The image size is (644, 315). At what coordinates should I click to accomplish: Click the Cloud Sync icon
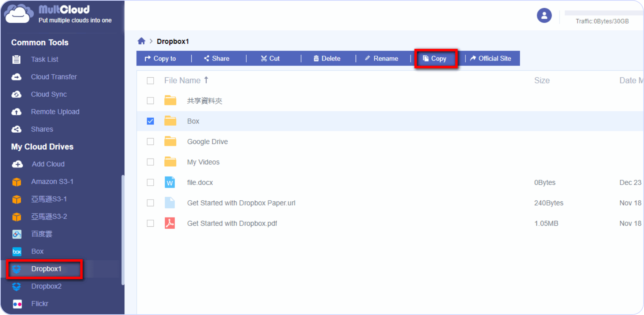(x=16, y=94)
